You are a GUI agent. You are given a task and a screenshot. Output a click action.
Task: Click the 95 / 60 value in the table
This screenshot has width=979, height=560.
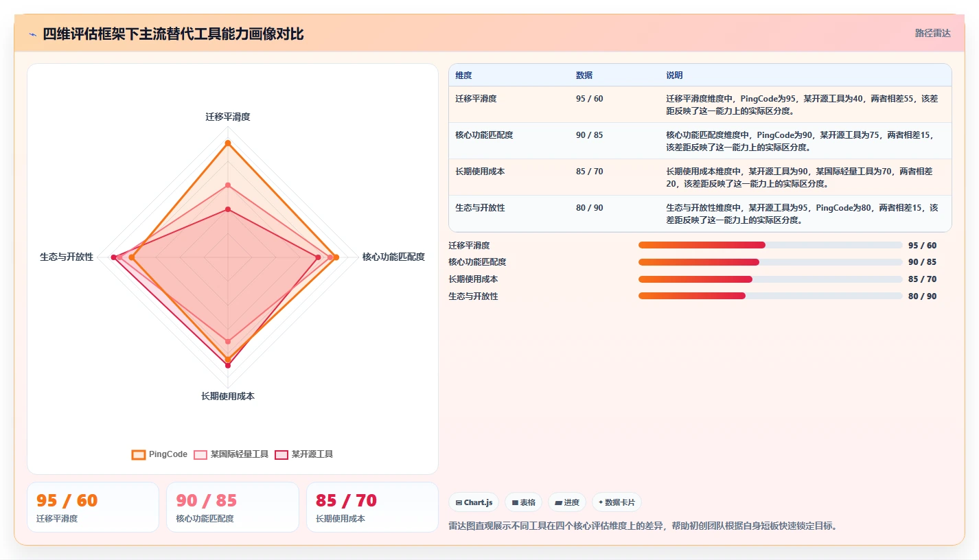click(x=590, y=99)
